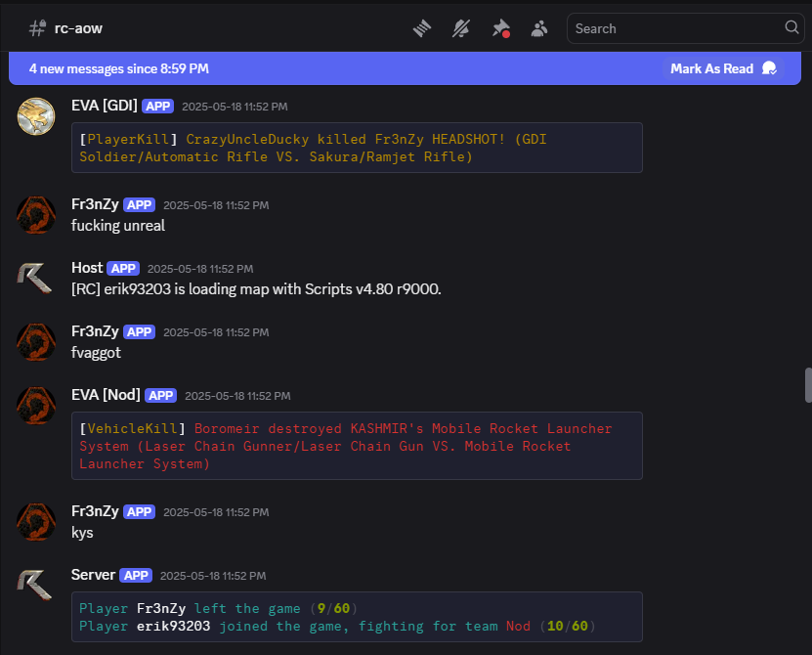Open the EVA [GDI] golden eagle avatar
Screen dimensions: 812x655
point(36,116)
